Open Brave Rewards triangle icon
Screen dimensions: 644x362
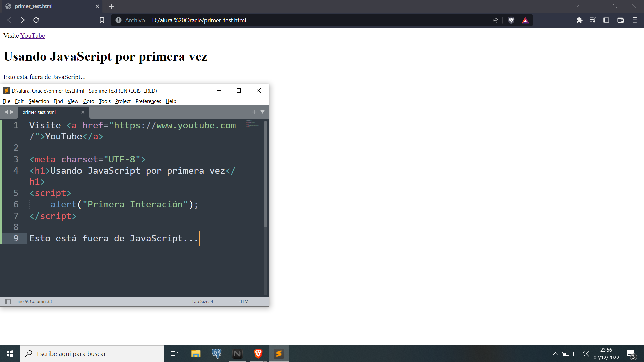[525, 20]
